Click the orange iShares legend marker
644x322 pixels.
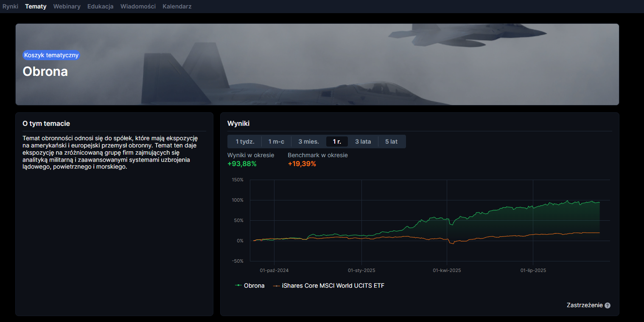(277, 286)
